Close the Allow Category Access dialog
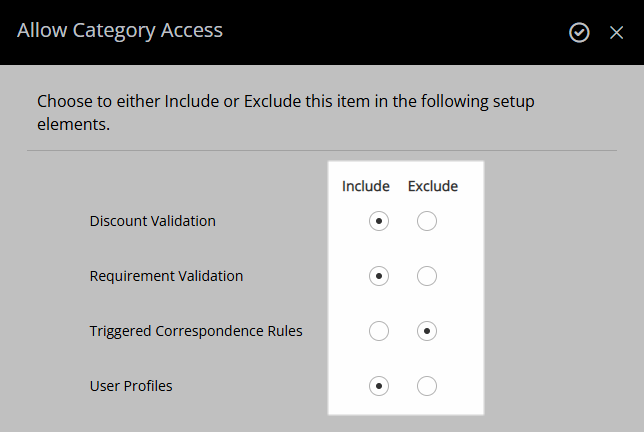This screenshot has height=432, width=644. (x=616, y=32)
